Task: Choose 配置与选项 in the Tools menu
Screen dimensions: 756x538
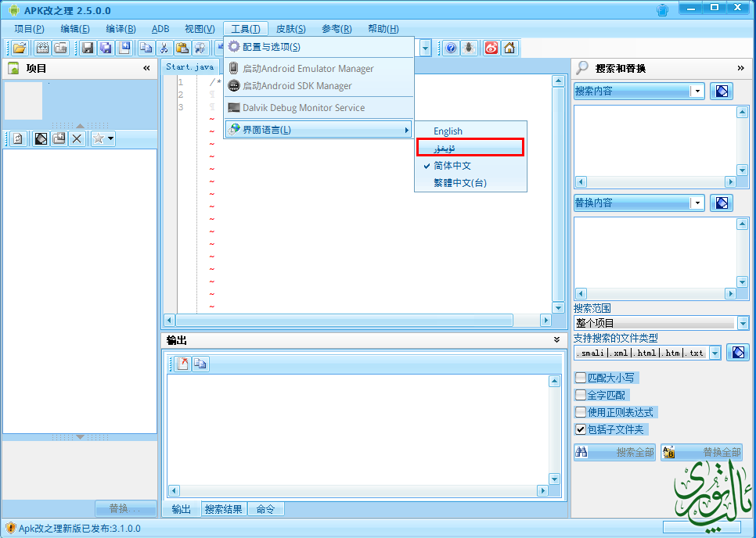Action: (271, 47)
